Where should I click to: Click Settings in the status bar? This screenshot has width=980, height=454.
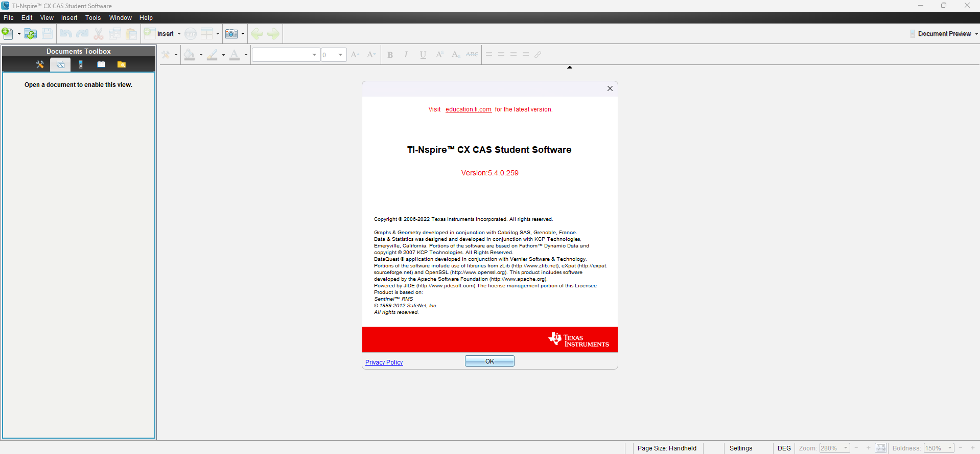[x=740, y=448]
